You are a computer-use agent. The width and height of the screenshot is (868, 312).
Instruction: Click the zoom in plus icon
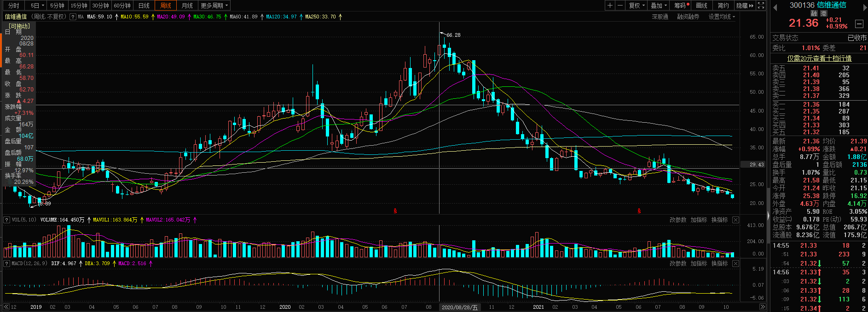tap(610, 6)
